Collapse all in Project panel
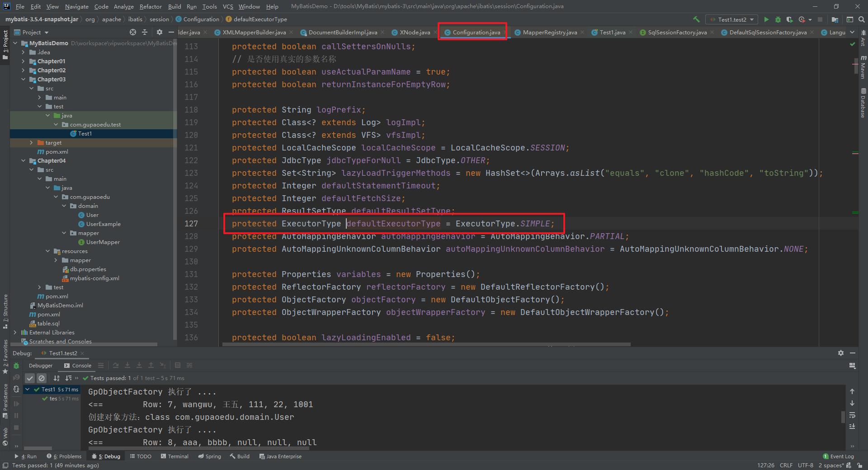Viewport: 868px width, 470px height. (145, 32)
